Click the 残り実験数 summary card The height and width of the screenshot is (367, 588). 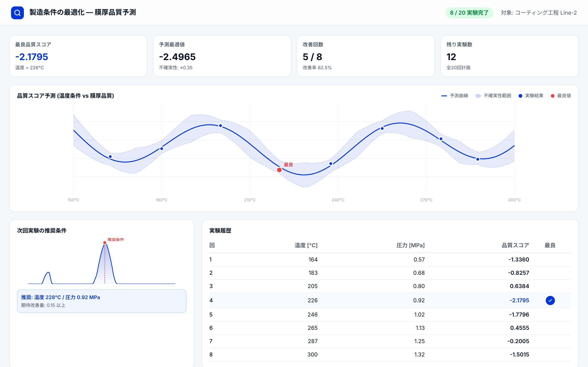509,56
